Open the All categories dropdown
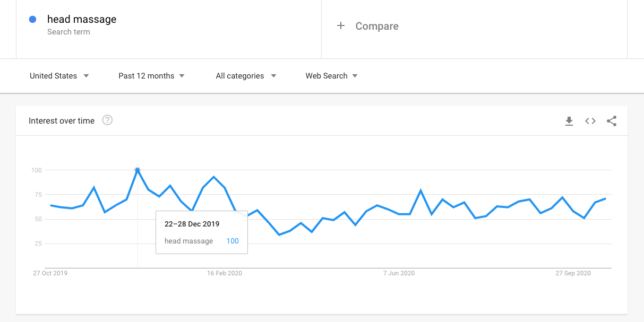Viewport: 644px width, 322px height. [246, 76]
